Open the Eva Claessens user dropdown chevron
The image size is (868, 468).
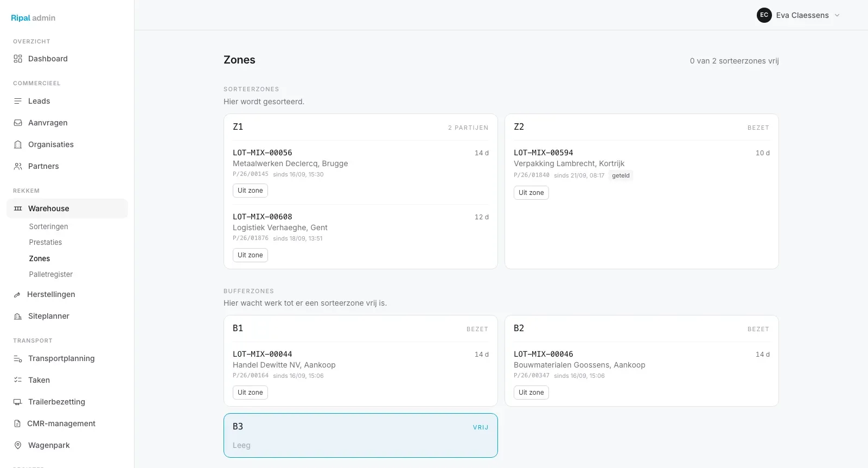point(837,15)
